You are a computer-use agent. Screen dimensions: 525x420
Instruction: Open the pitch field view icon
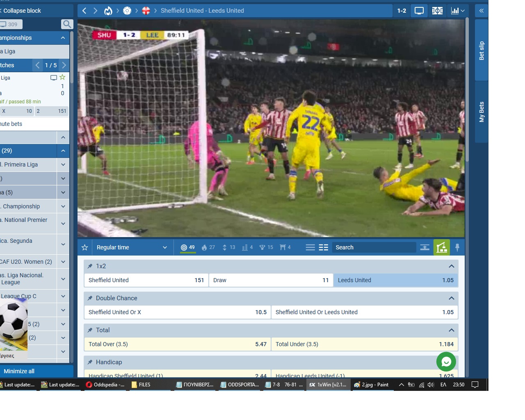click(x=437, y=11)
